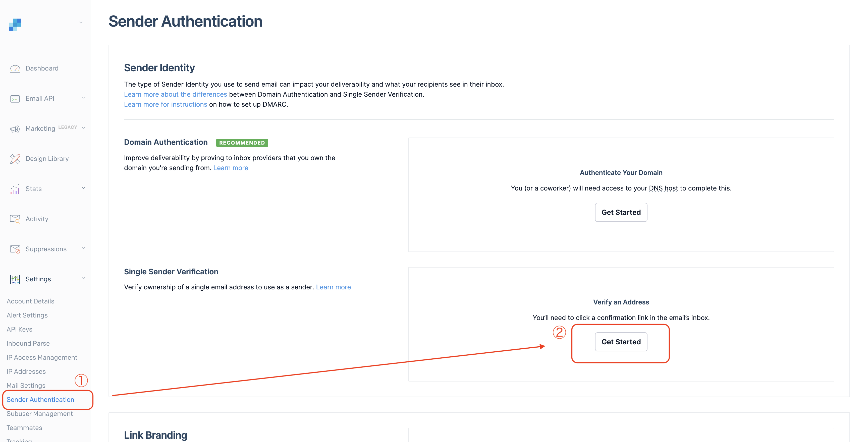
Task: Click the SendGrid logo icon
Action: 15,24
